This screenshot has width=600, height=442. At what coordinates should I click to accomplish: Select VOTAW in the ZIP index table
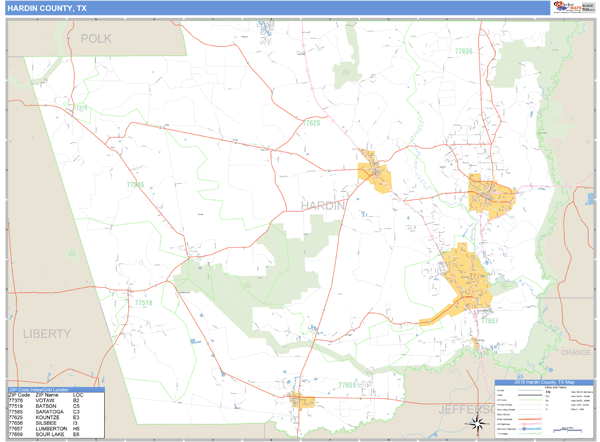tap(45, 401)
